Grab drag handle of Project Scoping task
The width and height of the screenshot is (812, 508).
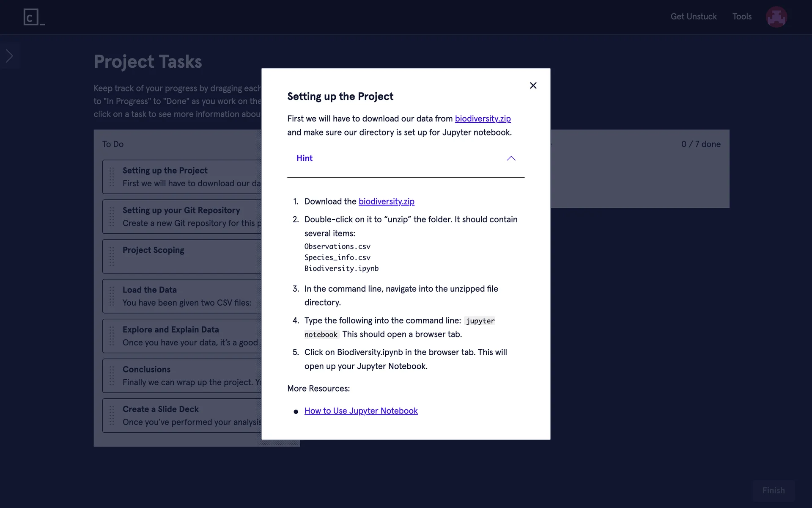click(112, 256)
